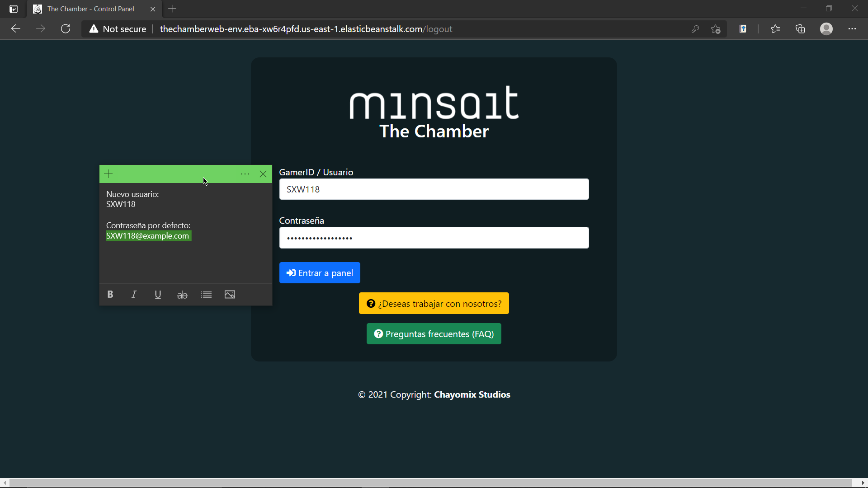Viewport: 868px width, 488px height.
Task: Add a new sticky note
Action: [x=108, y=174]
